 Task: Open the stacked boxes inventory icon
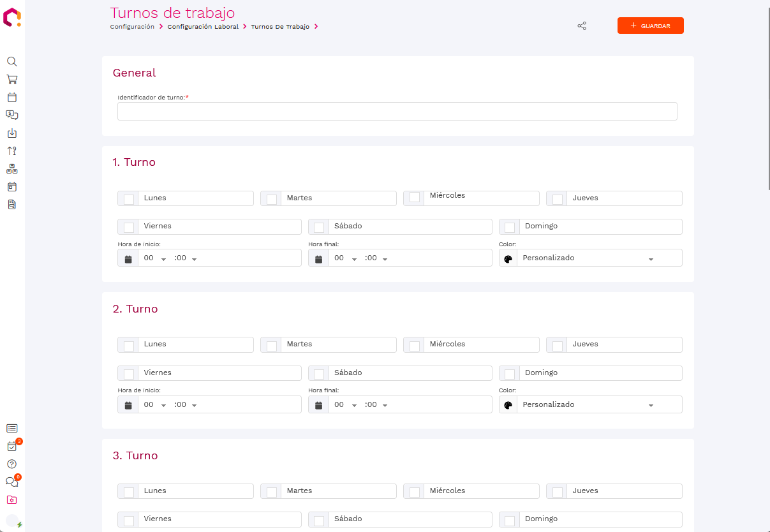(x=11, y=169)
